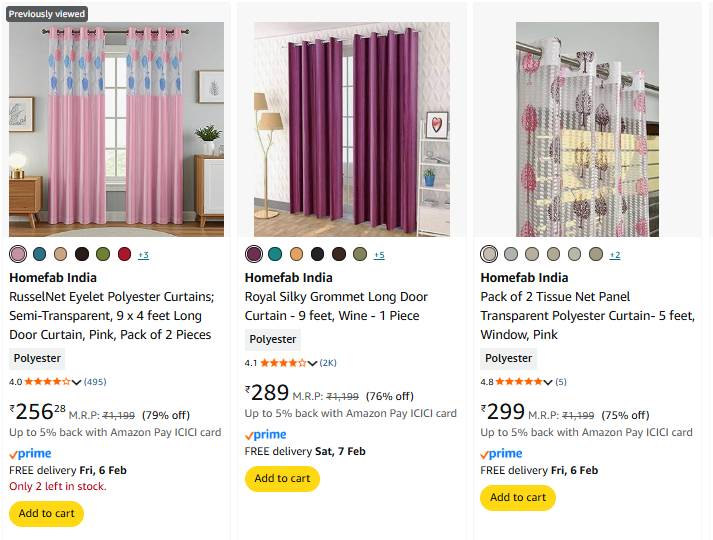View the 495 reviews for RusselNet curtains
The width and height of the screenshot is (713, 540).
pos(95,381)
